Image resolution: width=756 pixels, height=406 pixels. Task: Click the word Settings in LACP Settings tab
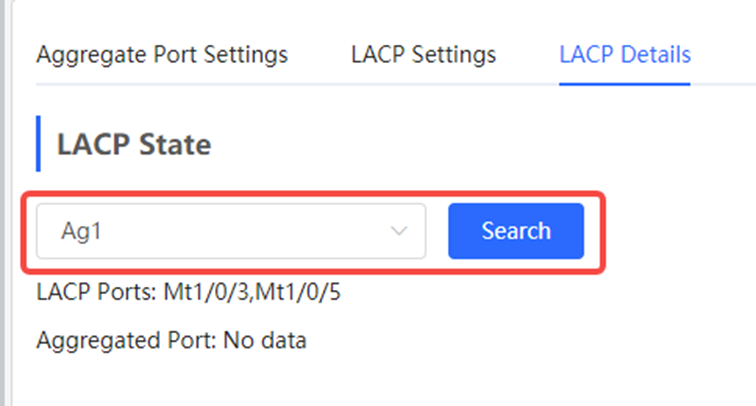click(x=455, y=54)
